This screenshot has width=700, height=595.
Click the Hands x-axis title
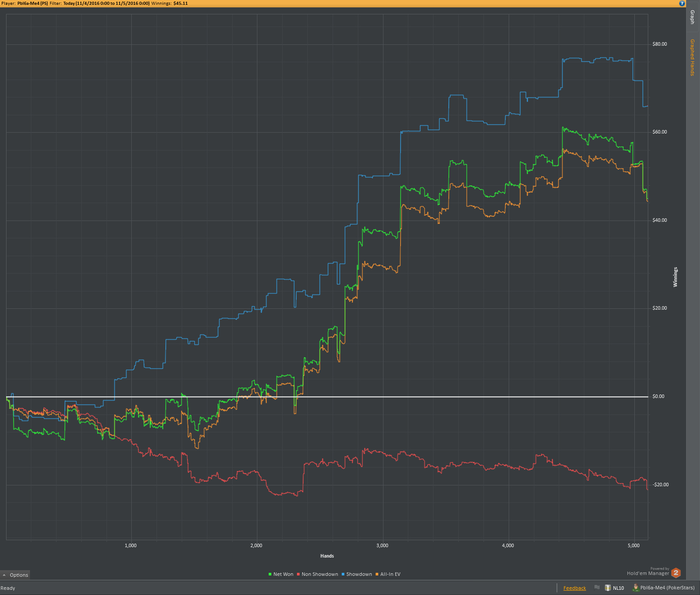(x=327, y=556)
